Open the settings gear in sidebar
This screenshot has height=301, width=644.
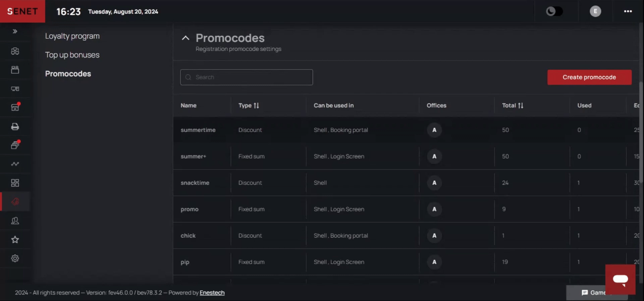coord(15,258)
